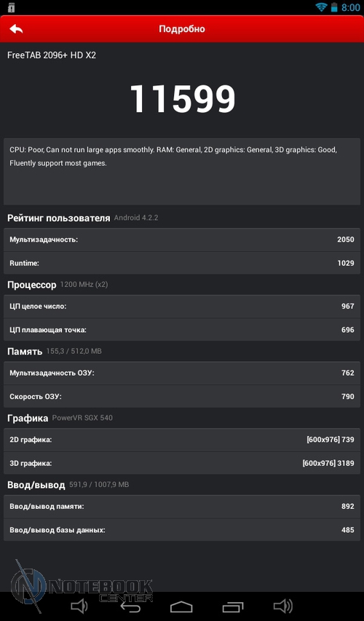Tap the 8:00 clock in status bar
Viewport: 364px width, 621px height.
tap(351, 7)
